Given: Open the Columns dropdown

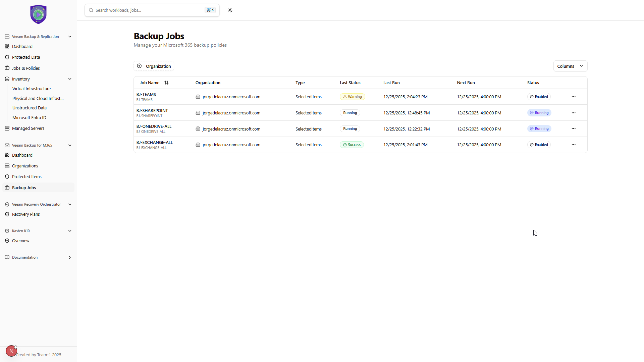Looking at the screenshot, I should [x=570, y=66].
